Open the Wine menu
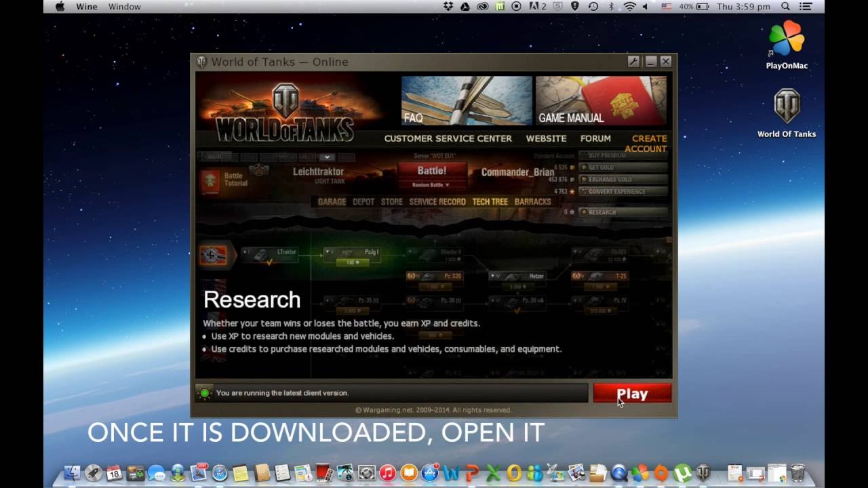Viewport: 868px width, 488px height. pyautogui.click(x=87, y=7)
